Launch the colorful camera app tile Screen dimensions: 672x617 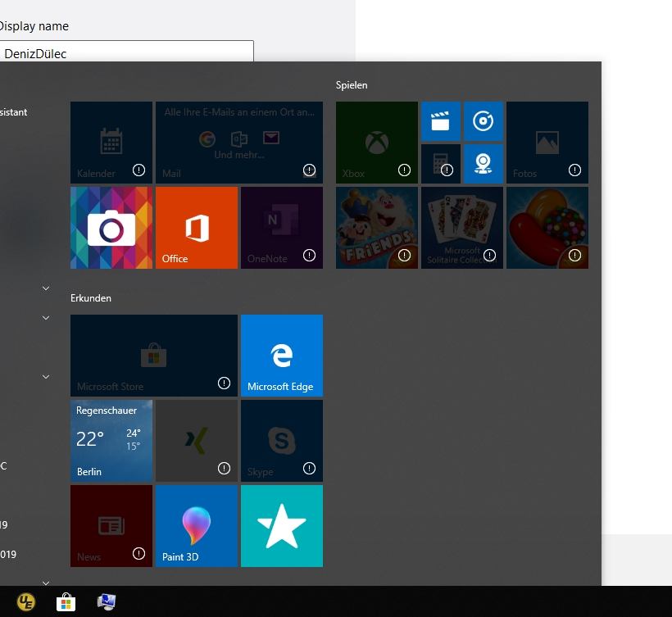[x=111, y=228]
